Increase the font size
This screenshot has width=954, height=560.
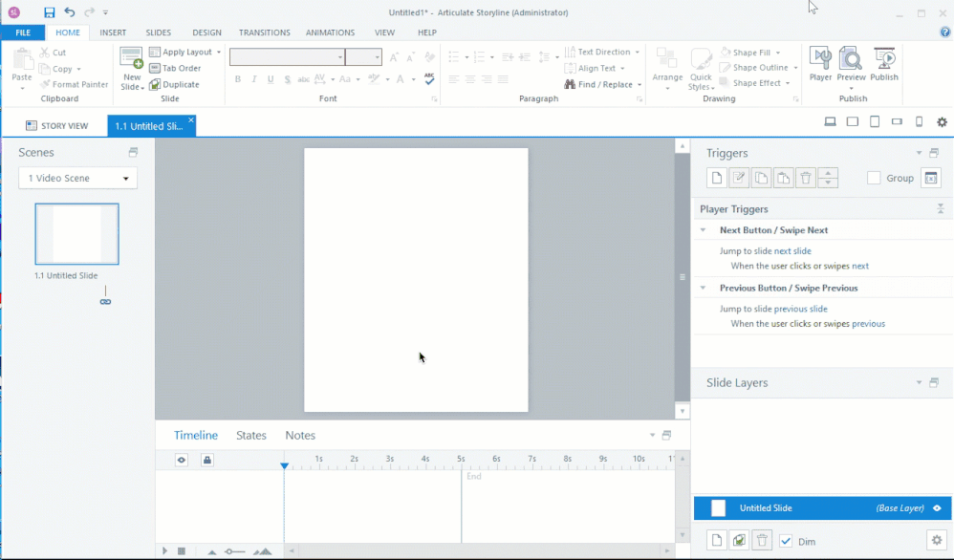(x=394, y=57)
